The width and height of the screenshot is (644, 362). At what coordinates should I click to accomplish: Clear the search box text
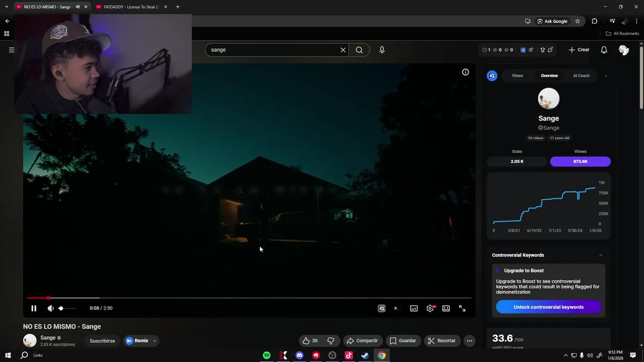[x=343, y=50]
